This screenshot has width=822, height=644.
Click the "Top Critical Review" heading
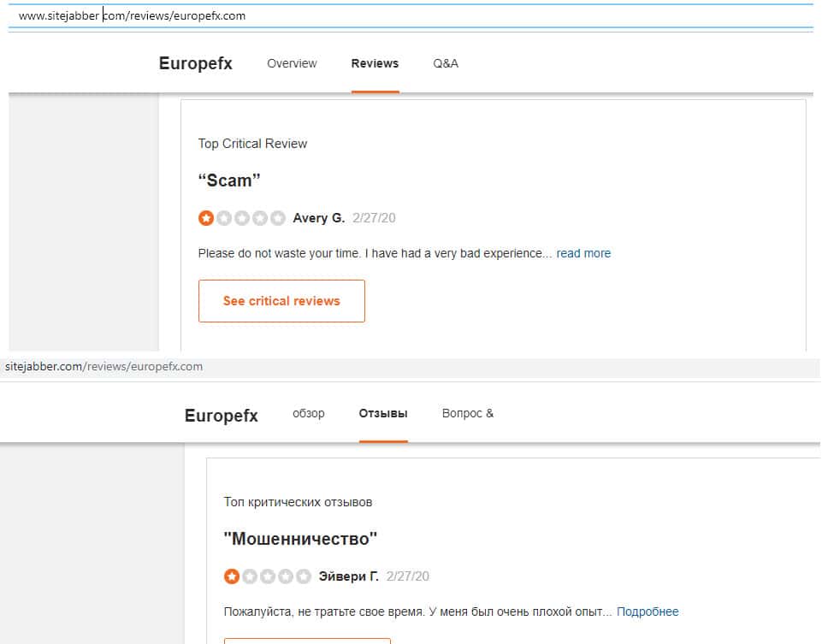tap(252, 144)
